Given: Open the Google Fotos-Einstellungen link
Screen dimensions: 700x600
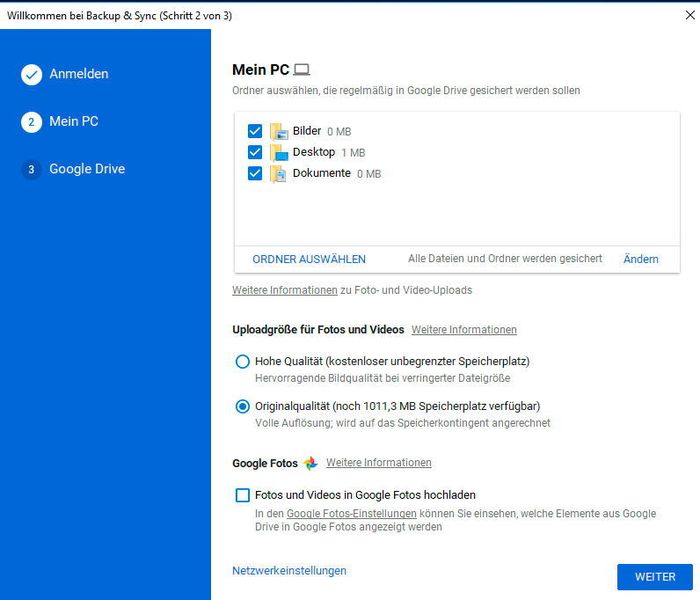Looking at the screenshot, I should 351,514.
